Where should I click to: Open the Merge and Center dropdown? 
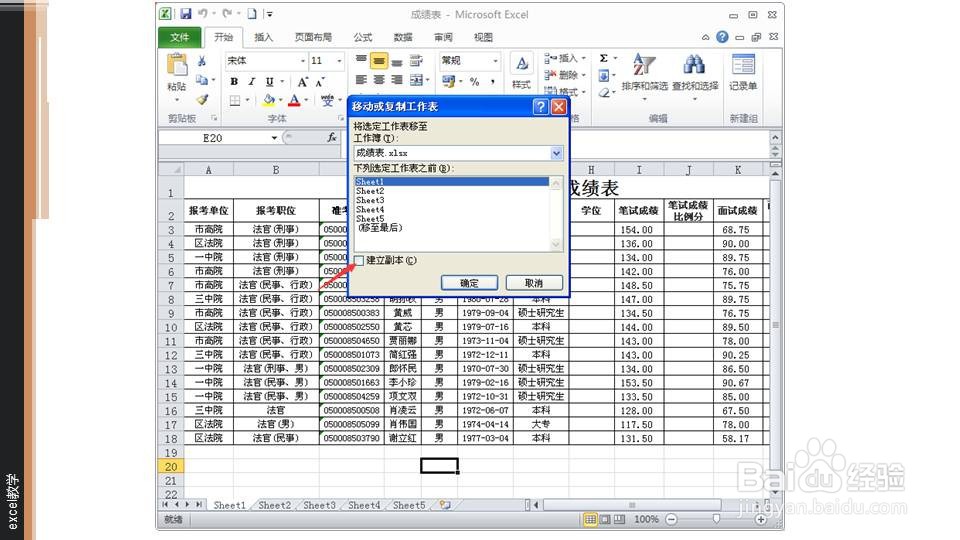(427, 80)
